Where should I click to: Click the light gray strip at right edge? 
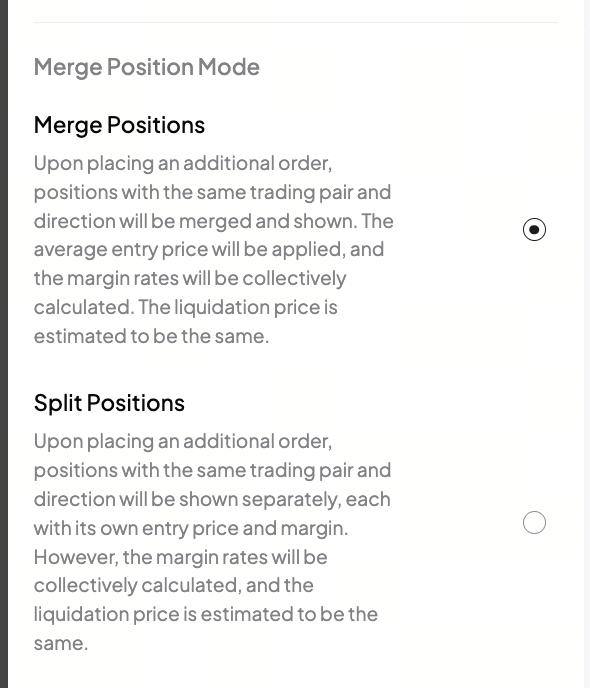(587, 344)
